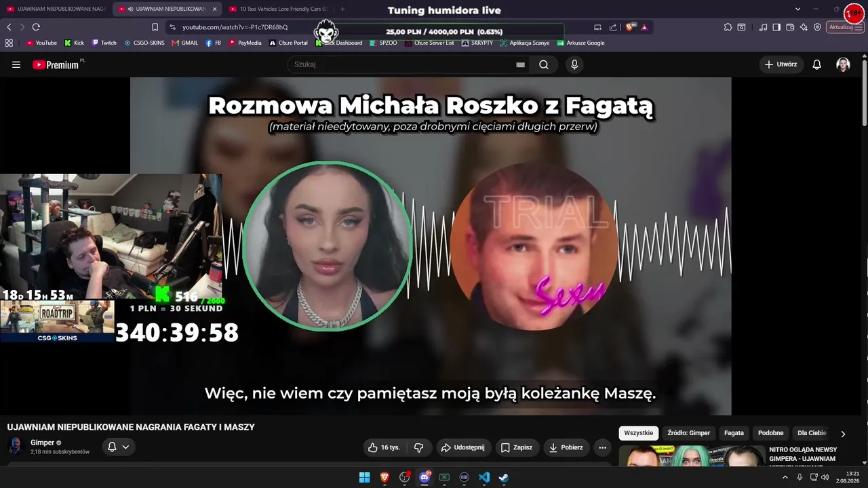868x488 pixels.
Task: Start voice search with the microphone icon
Action: coord(574,64)
